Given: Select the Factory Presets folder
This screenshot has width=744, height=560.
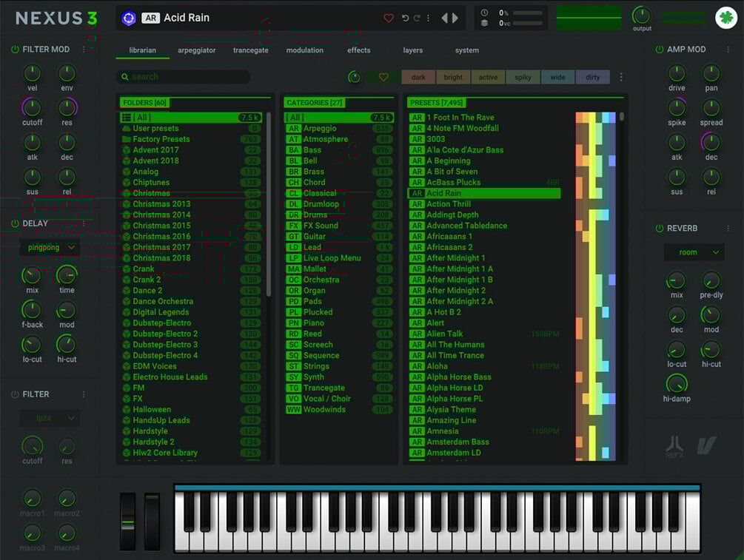Looking at the screenshot, I should [x=191, y=139].
